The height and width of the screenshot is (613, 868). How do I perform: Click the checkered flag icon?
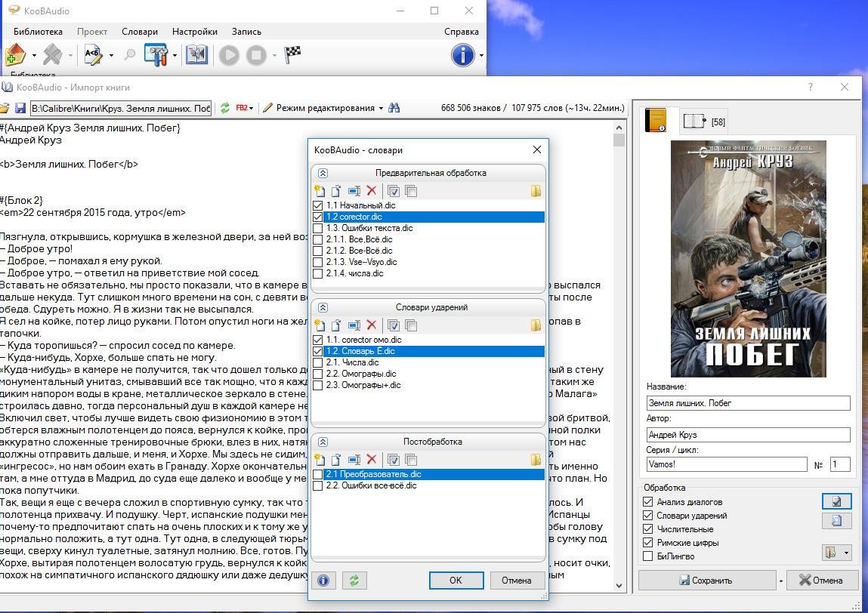pyautogui.click(x=292, y=54)
